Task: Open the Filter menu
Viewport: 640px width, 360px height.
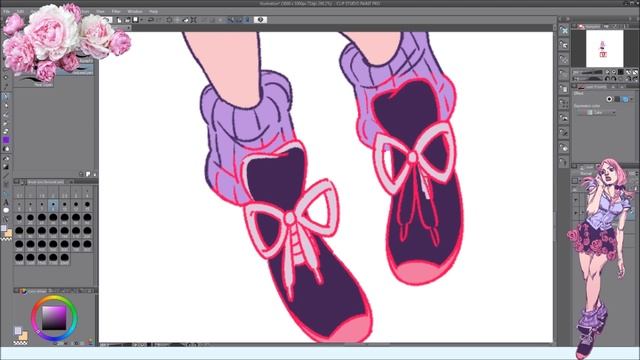Action: (x=116, y=11)
